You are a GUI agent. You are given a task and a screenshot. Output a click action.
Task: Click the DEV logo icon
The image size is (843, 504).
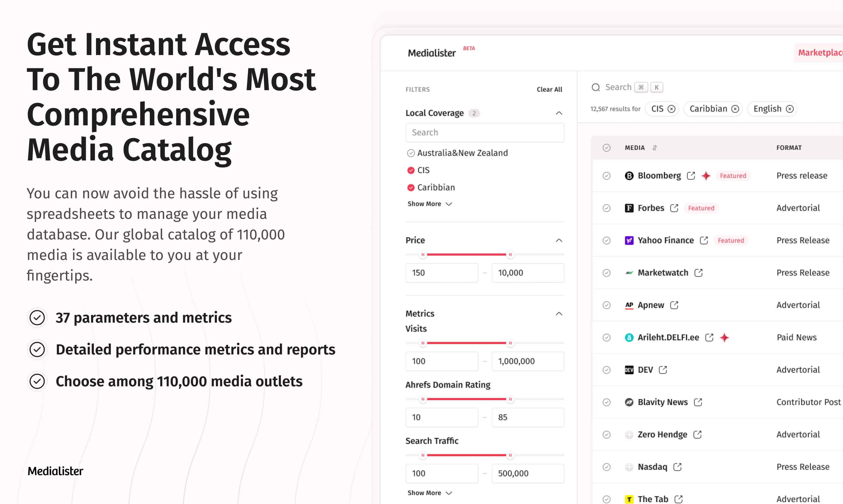[629, 370]
